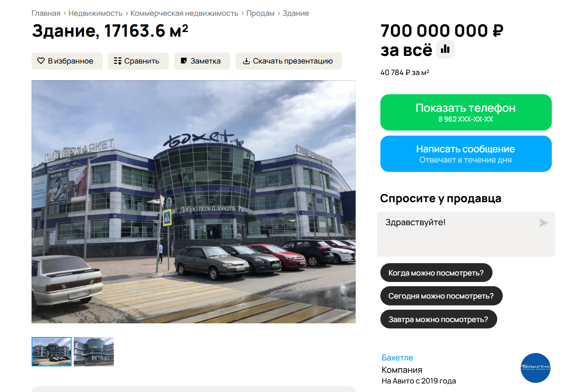
Task: Open price statistics bar chart icon
Action: [x=445, y=49]
